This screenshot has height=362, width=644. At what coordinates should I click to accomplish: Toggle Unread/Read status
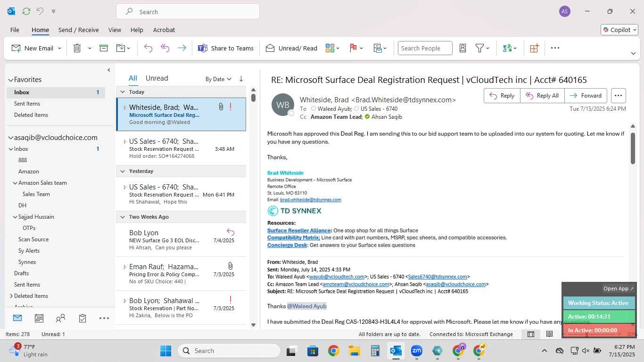[291, 48]
